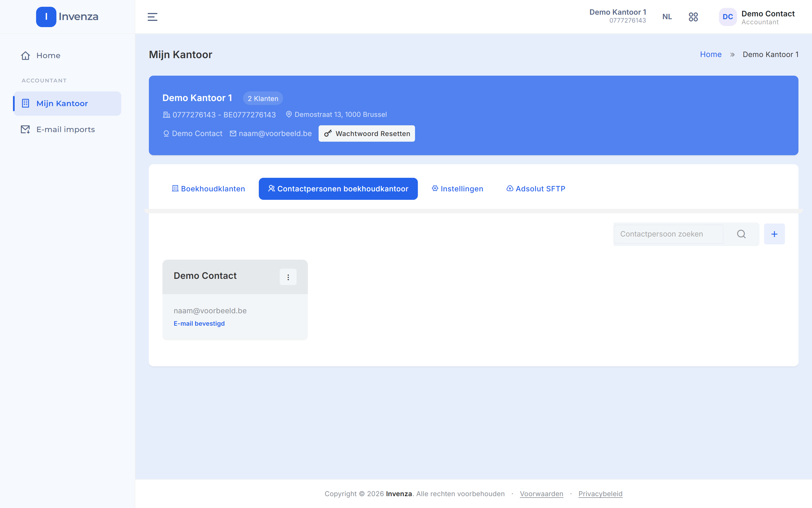Open the Adsolut SFTP tab
This screenshot has width=812, height=508.
click(535, 189)
